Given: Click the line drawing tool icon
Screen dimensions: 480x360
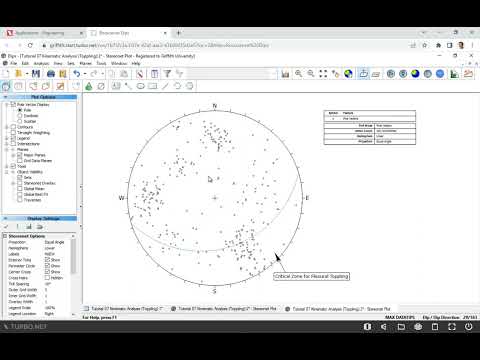Looking at the screenshot, I should pos(165,86).
